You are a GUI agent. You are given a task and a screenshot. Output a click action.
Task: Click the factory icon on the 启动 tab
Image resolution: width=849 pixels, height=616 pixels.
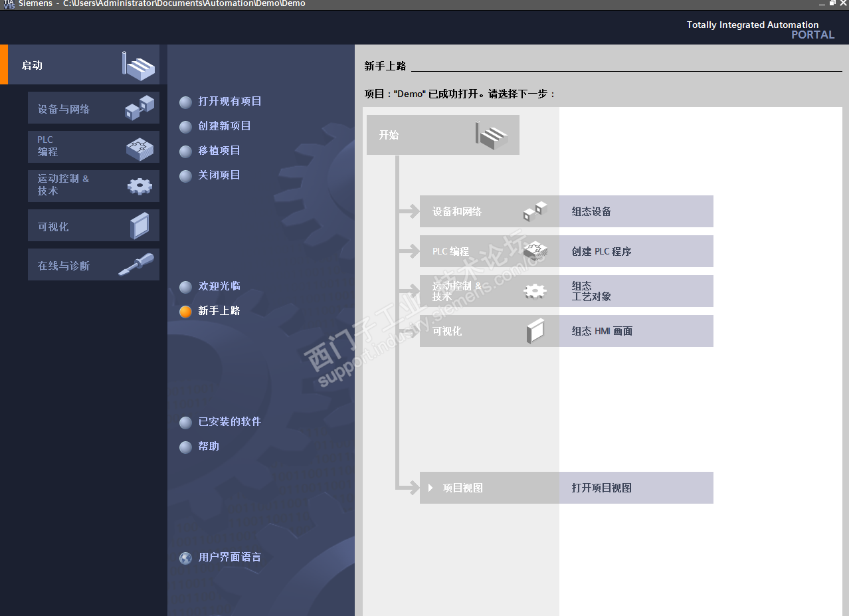(138, 66)
